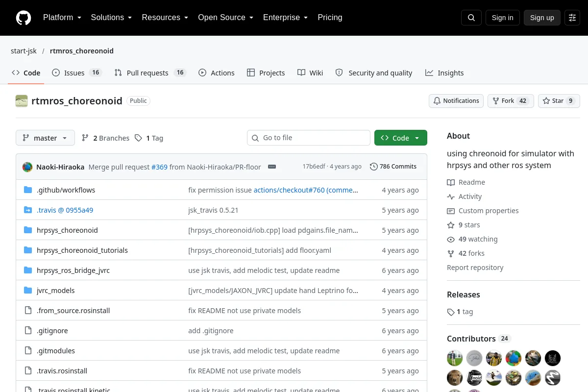Open the .travis.rosinstall file
This screenshot has width=588, height=392.
[x=62, y=371]
